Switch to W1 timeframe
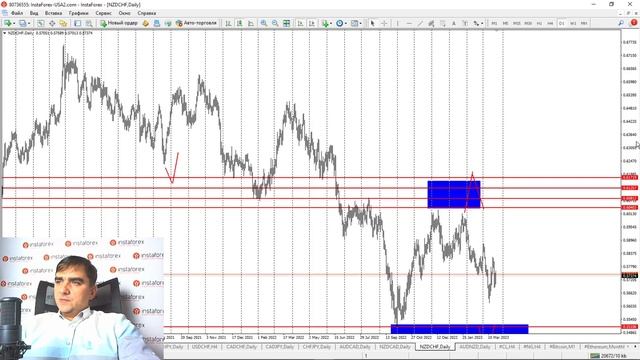The image size is (640, 360). coord(573,23)
